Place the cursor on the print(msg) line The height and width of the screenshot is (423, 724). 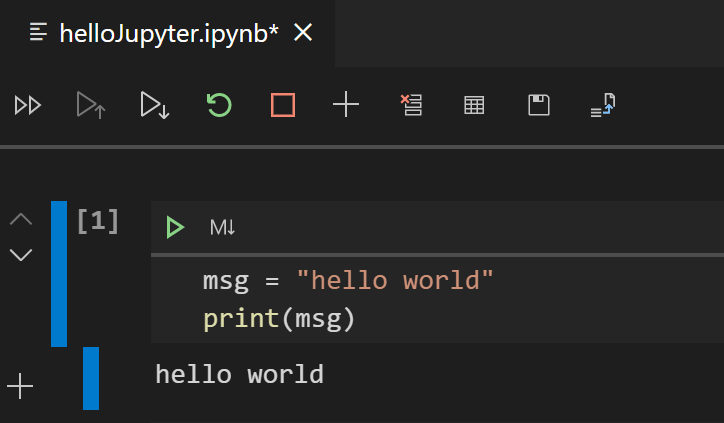[x=279, y=319]
